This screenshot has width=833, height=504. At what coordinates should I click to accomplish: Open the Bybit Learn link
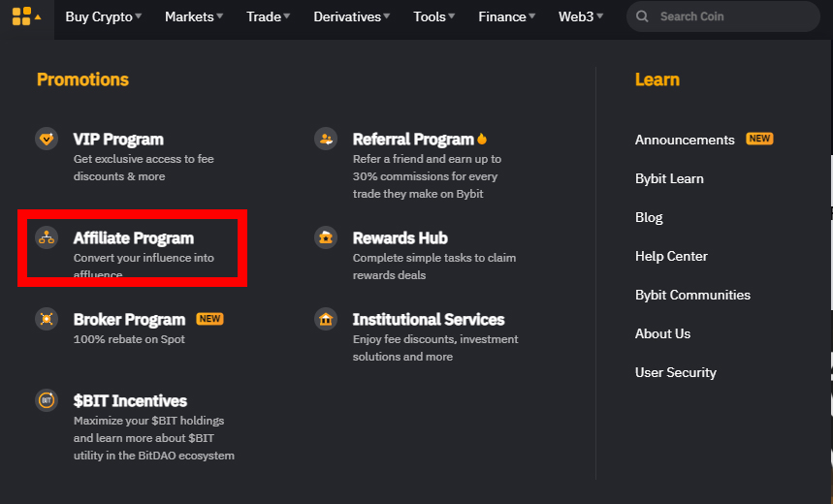(669, 178)
